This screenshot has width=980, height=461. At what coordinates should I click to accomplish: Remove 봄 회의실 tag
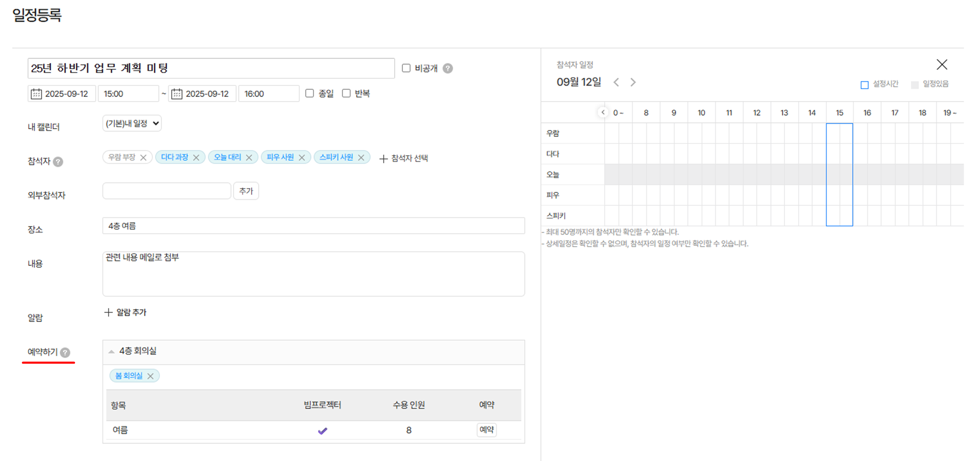click(x=150, y=376)
